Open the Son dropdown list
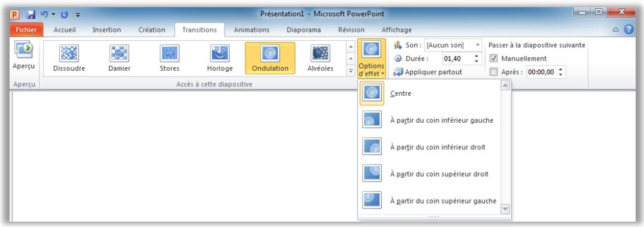644x227 pixels. pyautogui.click(x=478, y=45)
